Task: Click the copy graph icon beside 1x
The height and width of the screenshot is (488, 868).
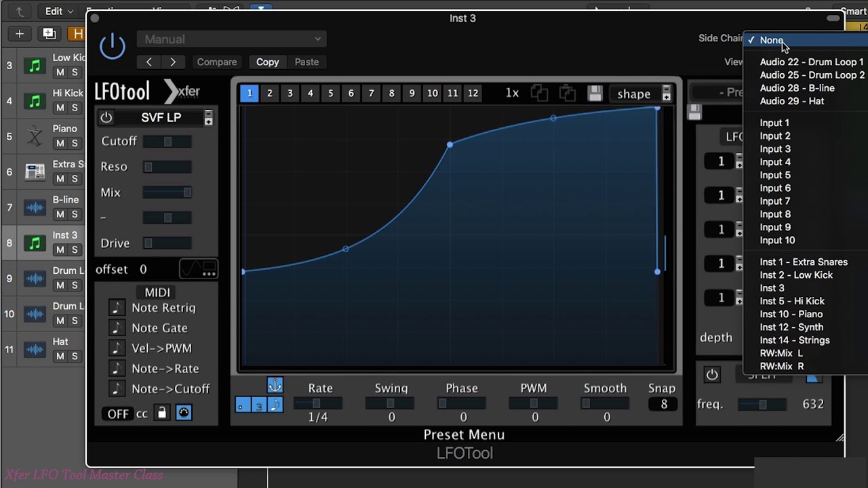Action: 539,94
